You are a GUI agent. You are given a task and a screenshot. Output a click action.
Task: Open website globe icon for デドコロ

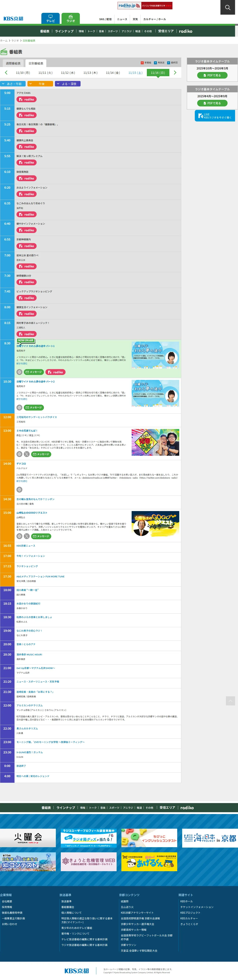coord(19,490)
